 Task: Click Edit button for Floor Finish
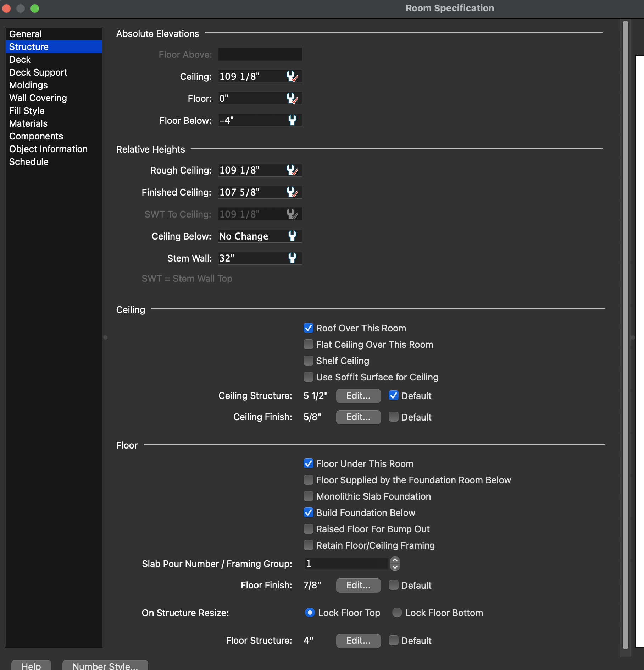[358, 585]
